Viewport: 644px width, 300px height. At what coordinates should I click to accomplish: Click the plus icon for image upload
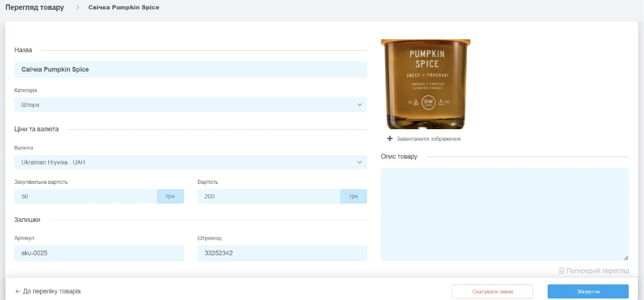(x=390, y=139)
